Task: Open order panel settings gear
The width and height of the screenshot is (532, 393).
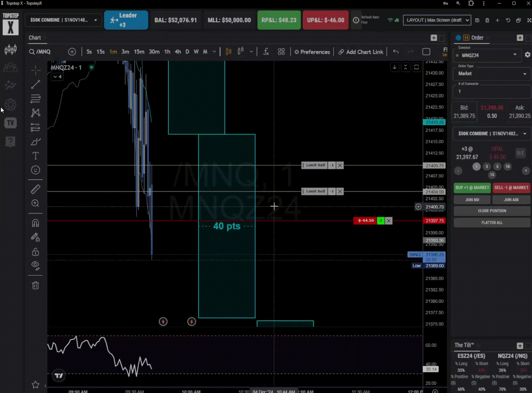Action: (528, 55)
